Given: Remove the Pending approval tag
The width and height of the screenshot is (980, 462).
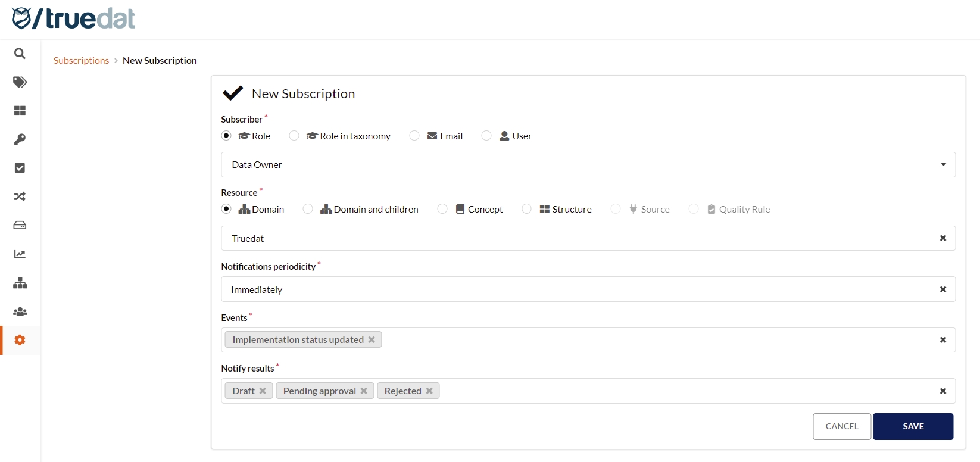Looking at the screenshot, I should click(x=364, y=391).
